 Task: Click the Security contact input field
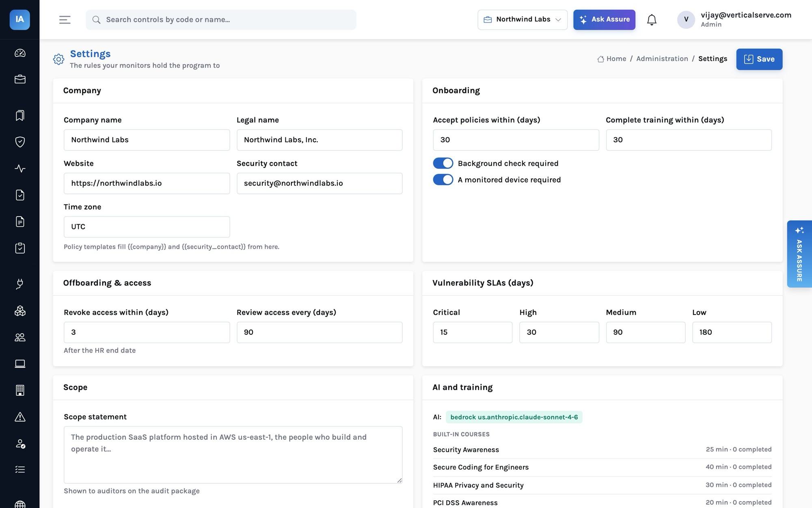320,183
